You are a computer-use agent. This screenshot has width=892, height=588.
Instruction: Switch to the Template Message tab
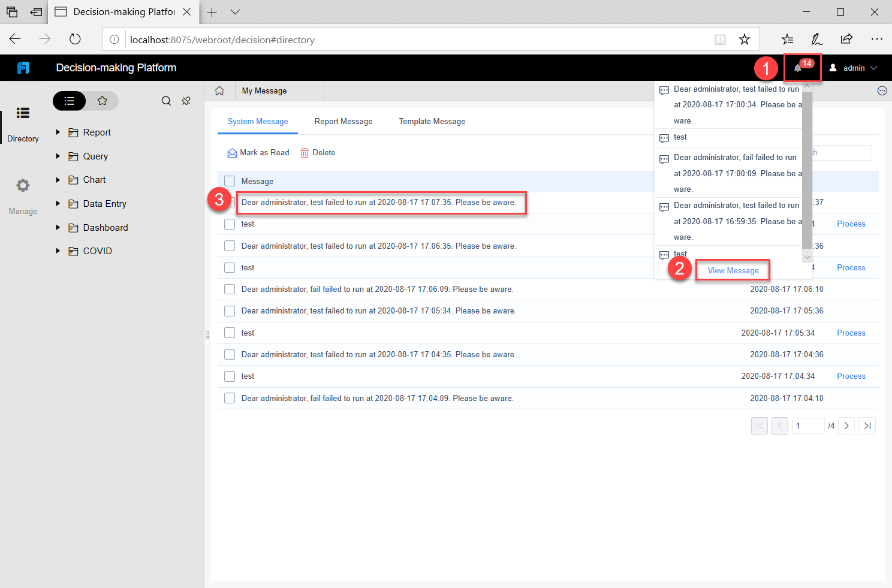(432, 121)
